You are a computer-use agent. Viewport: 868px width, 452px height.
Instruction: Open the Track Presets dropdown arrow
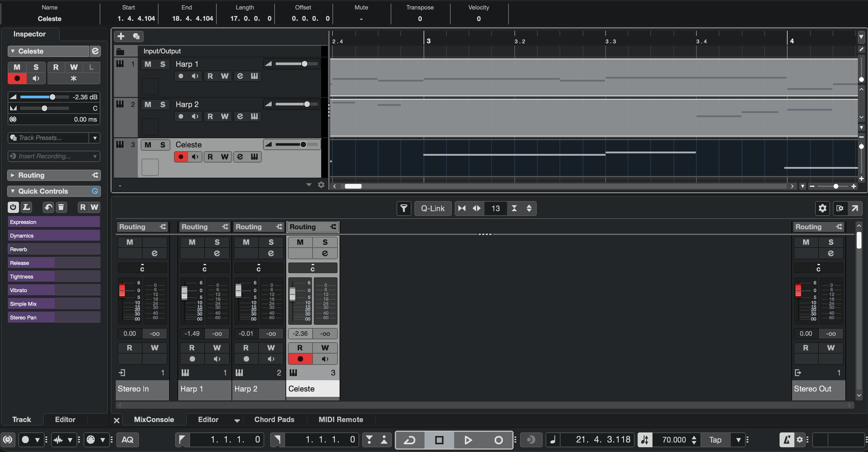[95, 138]
